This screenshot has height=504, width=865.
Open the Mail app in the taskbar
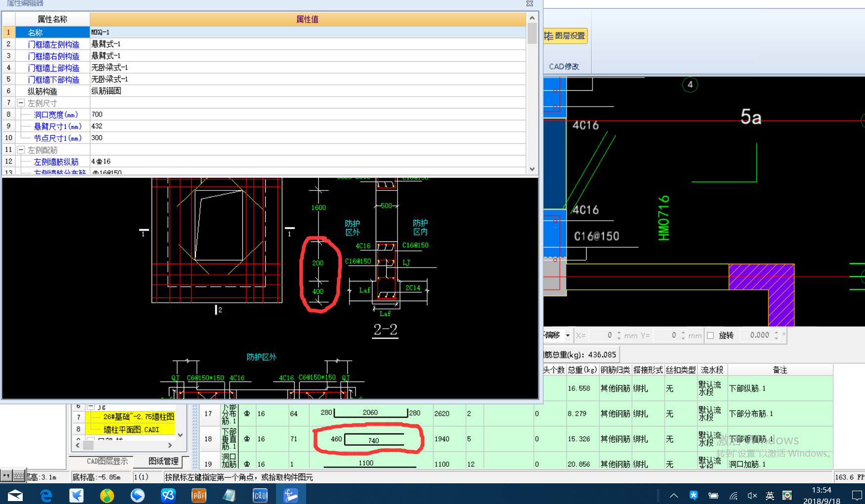point(15,495)
